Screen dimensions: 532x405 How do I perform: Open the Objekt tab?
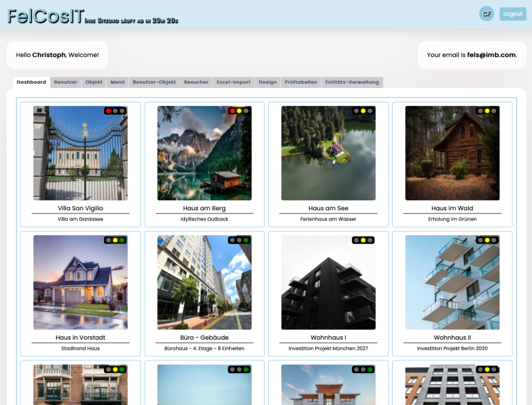94,83
